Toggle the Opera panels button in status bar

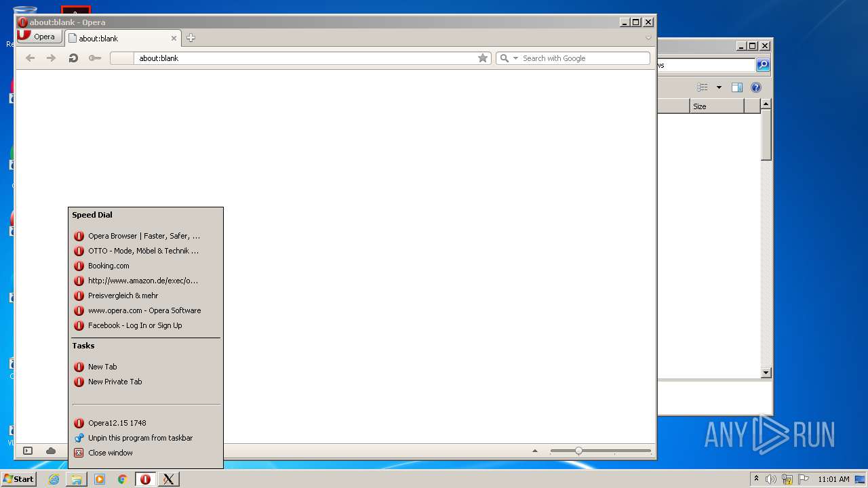pyautogui.click(x=28, y=451)
